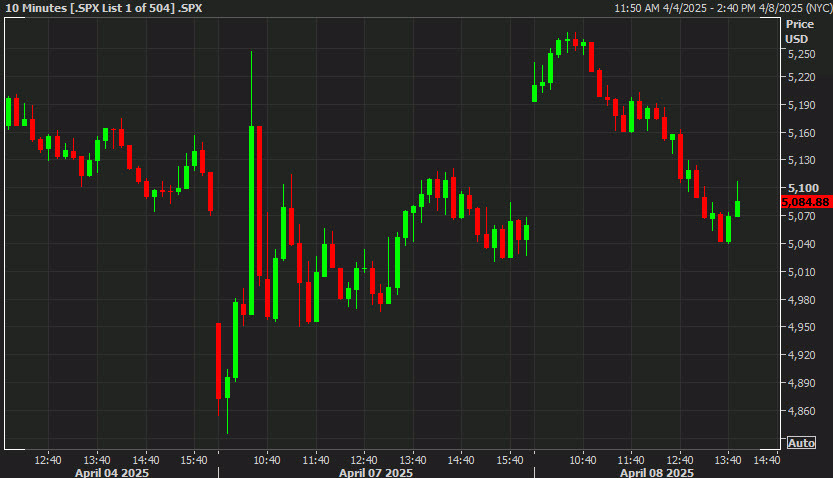Click the Auto scale button
Screen dimensions: 833x478
(x=801, y=443)
